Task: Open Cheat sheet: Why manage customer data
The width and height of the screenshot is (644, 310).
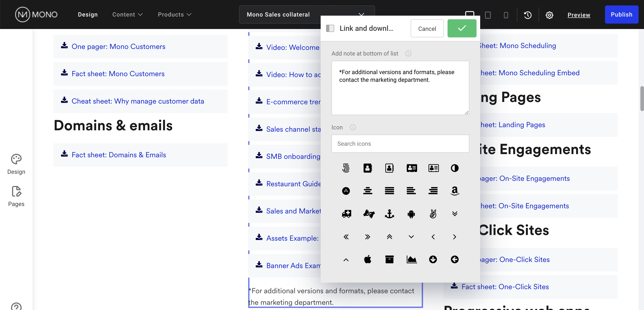Action: tap(138, 101)
